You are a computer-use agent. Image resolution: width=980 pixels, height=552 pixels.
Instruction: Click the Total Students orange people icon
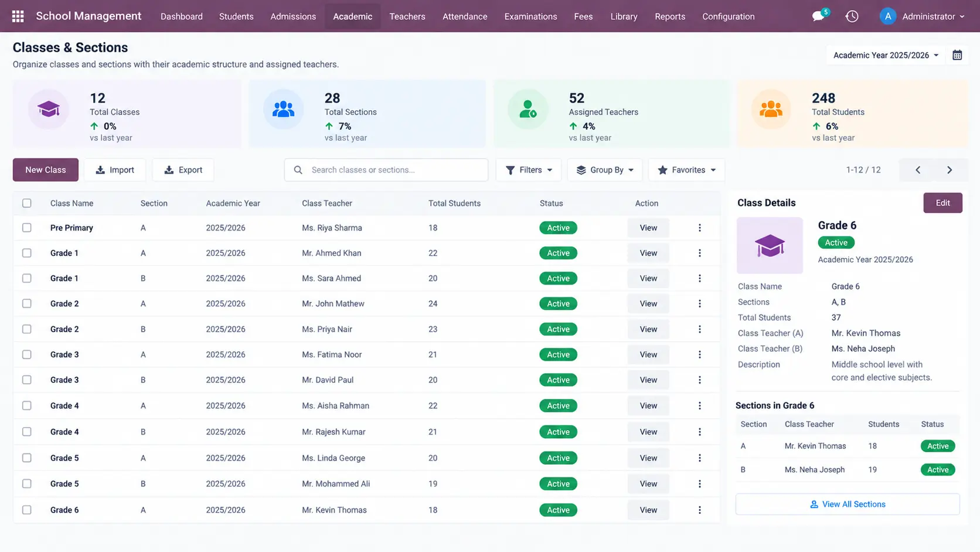(x=771, y=109)
